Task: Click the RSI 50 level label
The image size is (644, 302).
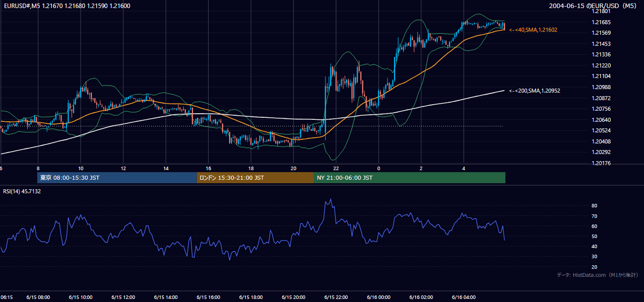Action: (594, 236)
